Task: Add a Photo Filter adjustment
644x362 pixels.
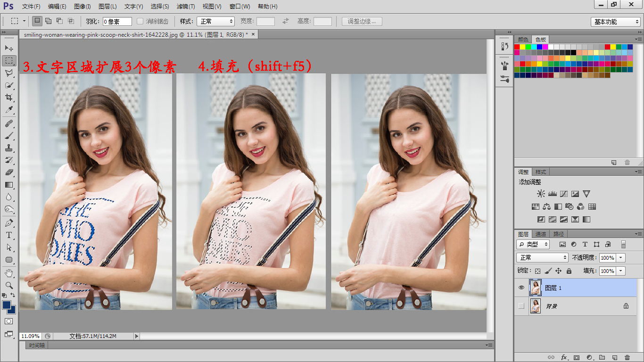Action: click(569, 206)
